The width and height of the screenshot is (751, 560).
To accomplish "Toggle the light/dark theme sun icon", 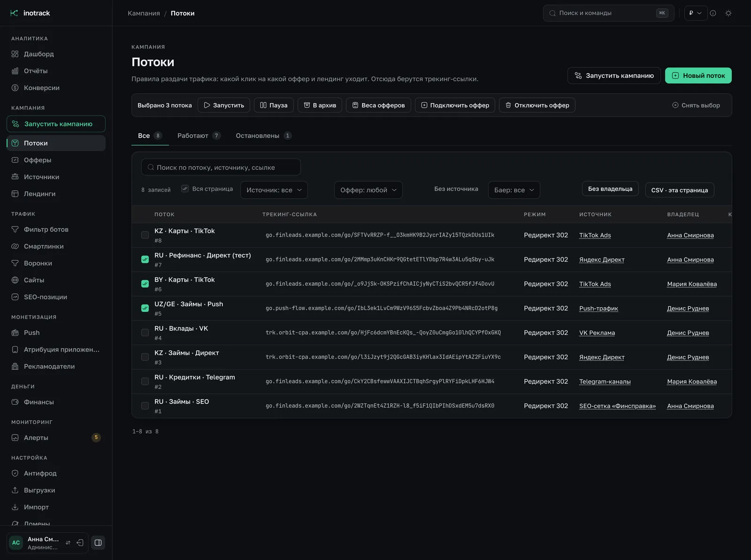I will click(728, 13).
